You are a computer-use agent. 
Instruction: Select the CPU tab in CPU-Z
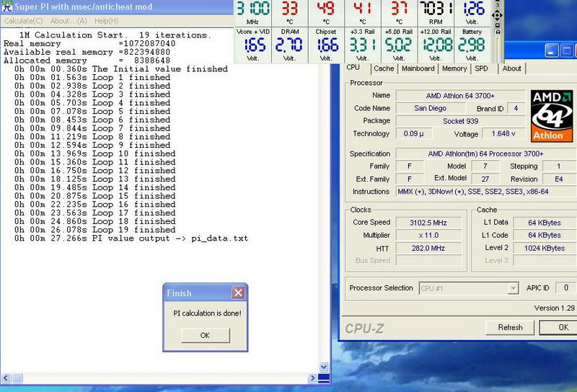coord(353,68)
